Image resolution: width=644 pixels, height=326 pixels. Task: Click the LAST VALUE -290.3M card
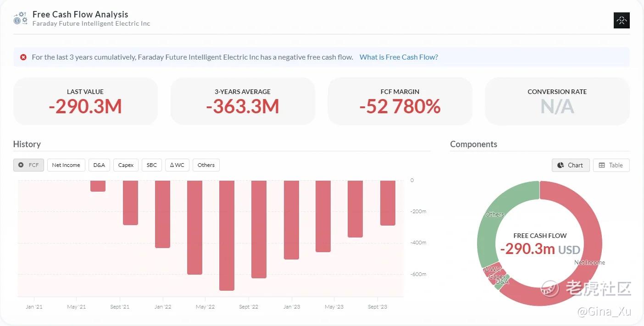pyautogui.click(x=85, y=101)
